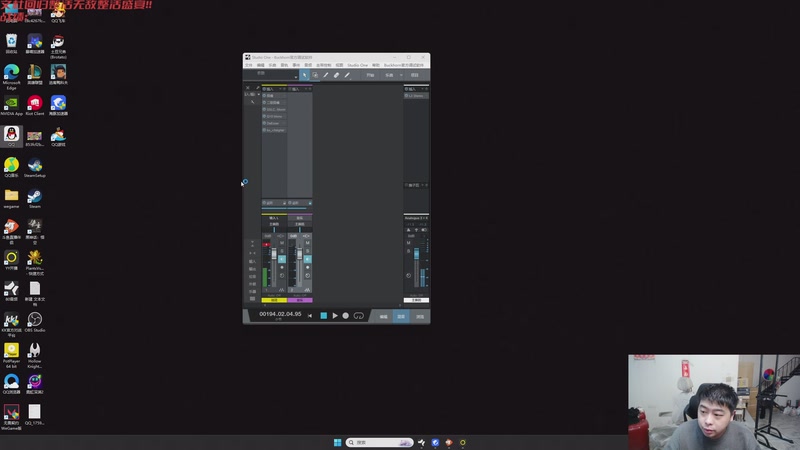The image size is (800, 450).
Task: Open the Song dropdown arrow in toolbar
Action: 401,75
